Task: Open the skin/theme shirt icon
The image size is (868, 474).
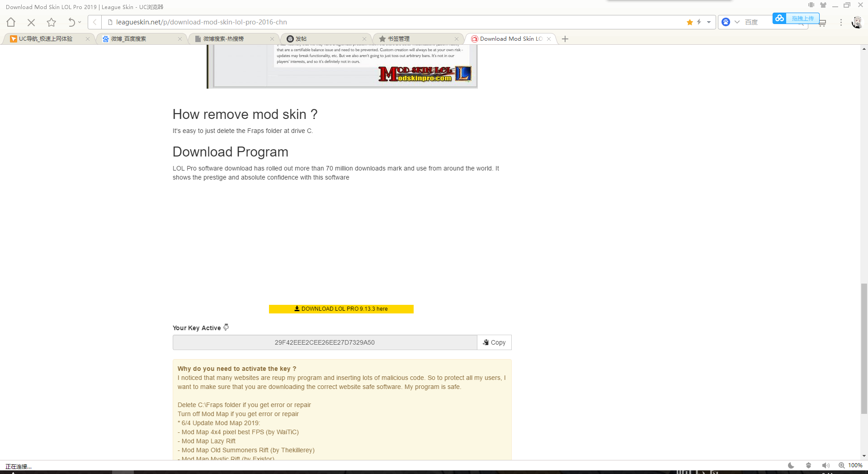Action: (x=823, y=5)
